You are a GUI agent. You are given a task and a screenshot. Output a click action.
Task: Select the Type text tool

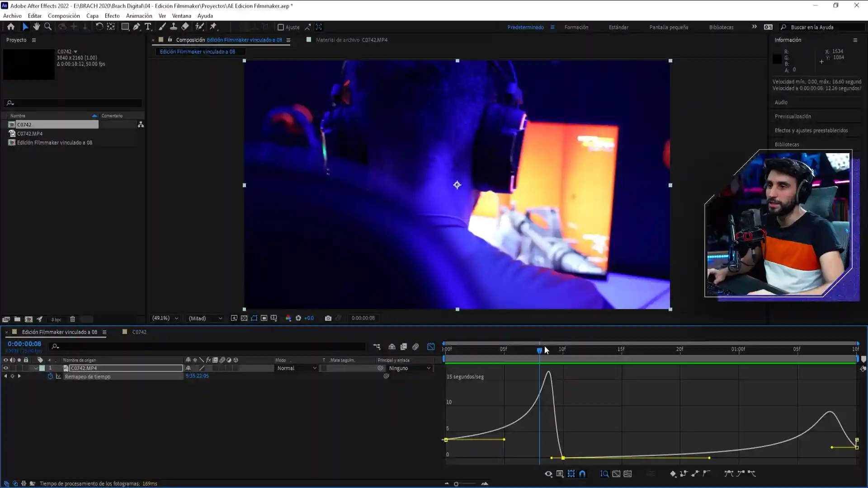(148, 27)
